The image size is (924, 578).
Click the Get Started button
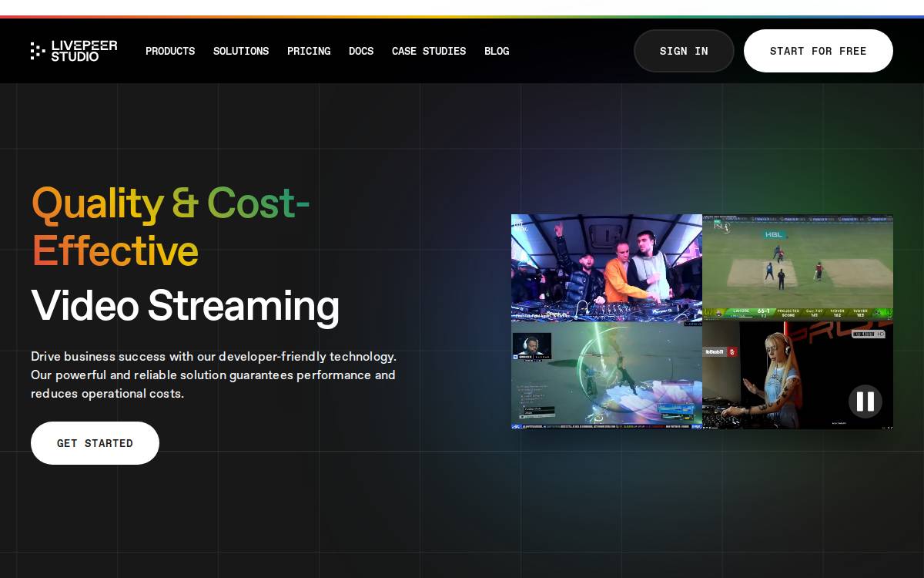95,443
